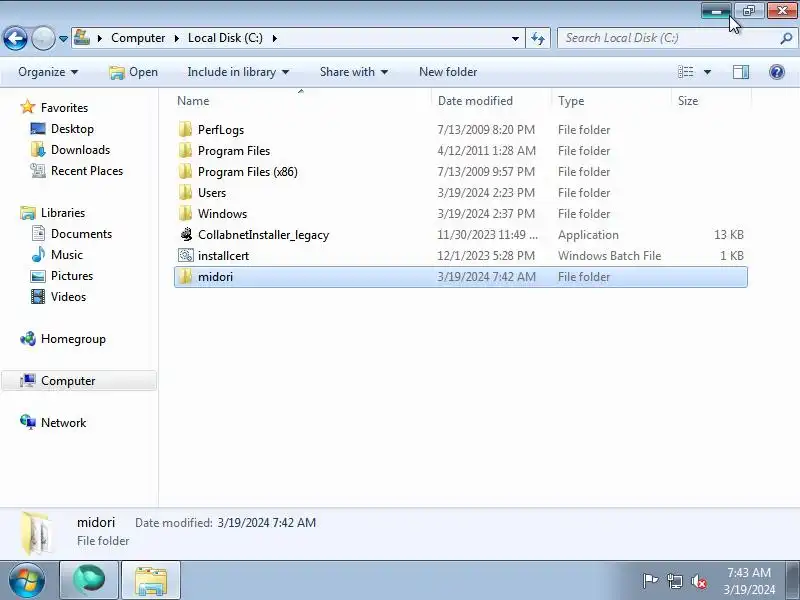
Task: Click midori folder thumbnail in details pane
Action: (37, 533)
